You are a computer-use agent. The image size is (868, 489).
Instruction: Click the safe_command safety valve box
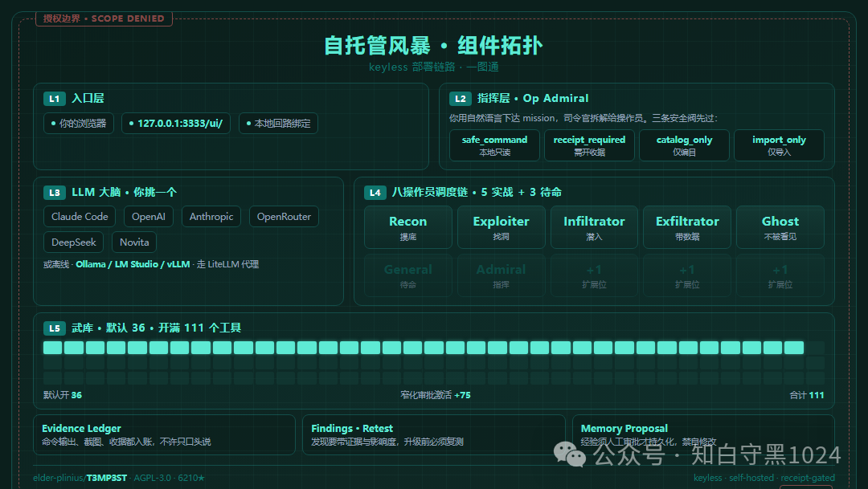click(x=494, y=145)
